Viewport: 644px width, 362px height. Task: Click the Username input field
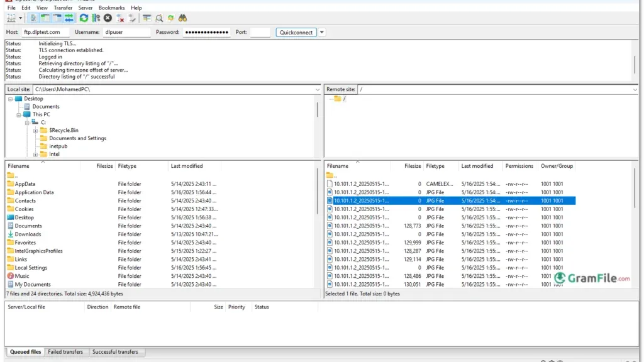126,32
